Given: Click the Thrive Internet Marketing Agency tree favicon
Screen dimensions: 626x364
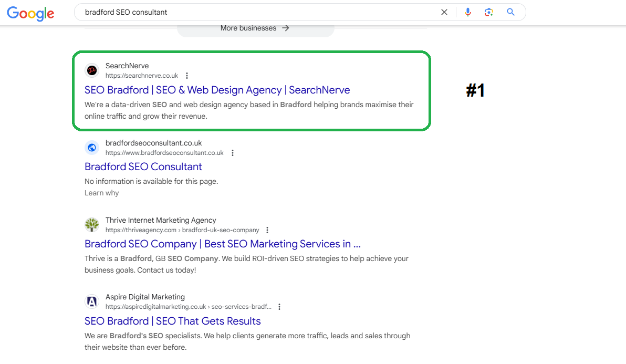Looking at the screenshot, I should click(x=92, y=225).
